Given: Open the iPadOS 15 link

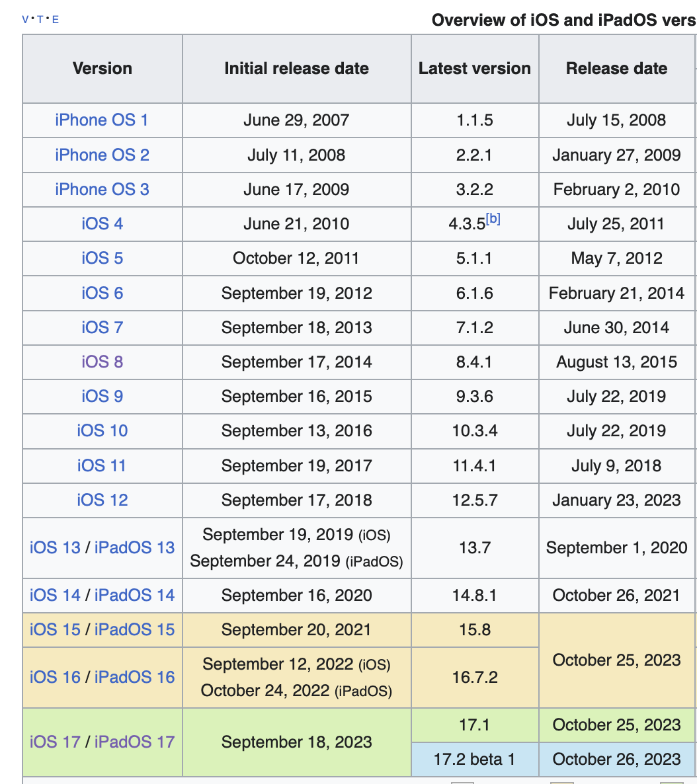Looking at the screenshot, I should point(135,630).
